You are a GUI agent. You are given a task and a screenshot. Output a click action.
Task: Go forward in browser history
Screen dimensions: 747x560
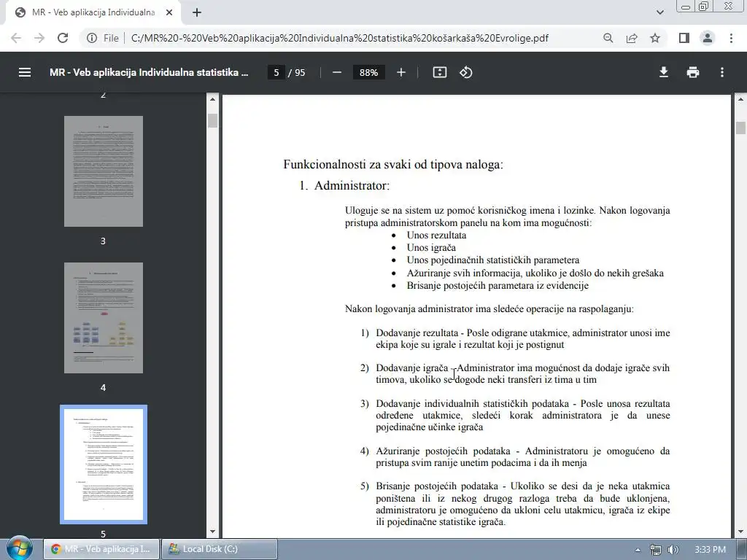coord(39,38)
